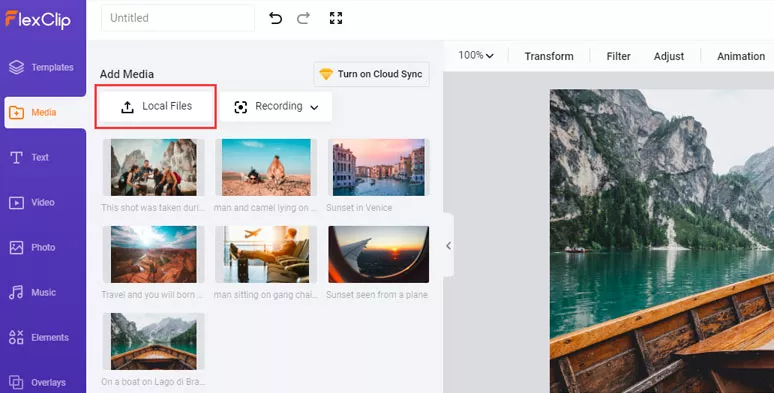This screenshot has height=393, width=774.
Task: Click the Untitled project name field
Action: [178, 18]
